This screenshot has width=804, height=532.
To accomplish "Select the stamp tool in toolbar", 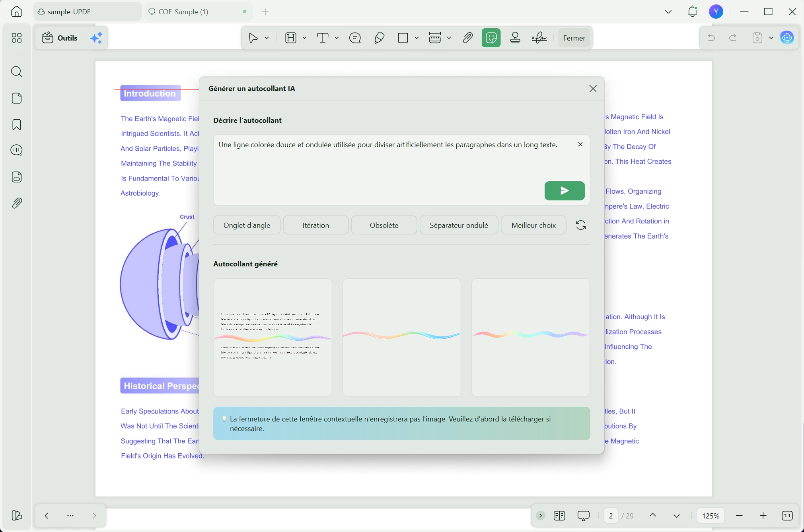I will 515,38.
